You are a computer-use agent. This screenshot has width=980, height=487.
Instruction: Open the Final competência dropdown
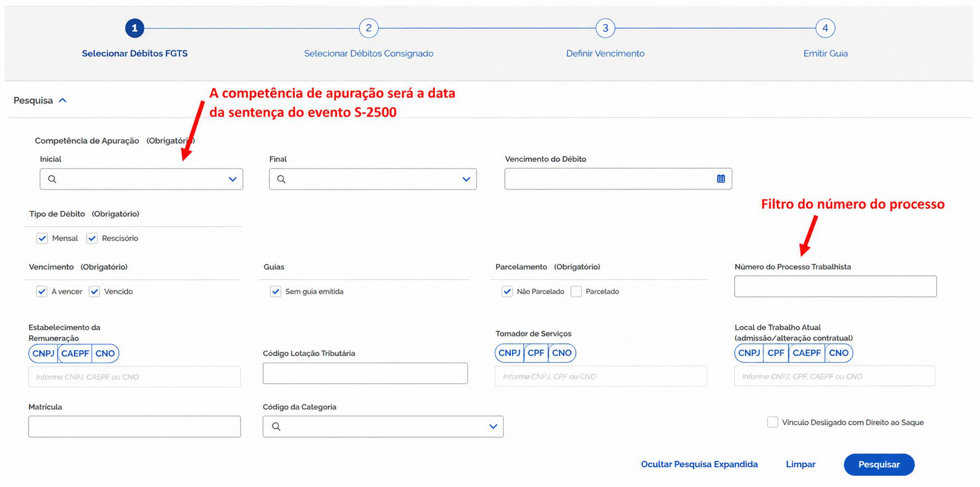pos(466,179)
